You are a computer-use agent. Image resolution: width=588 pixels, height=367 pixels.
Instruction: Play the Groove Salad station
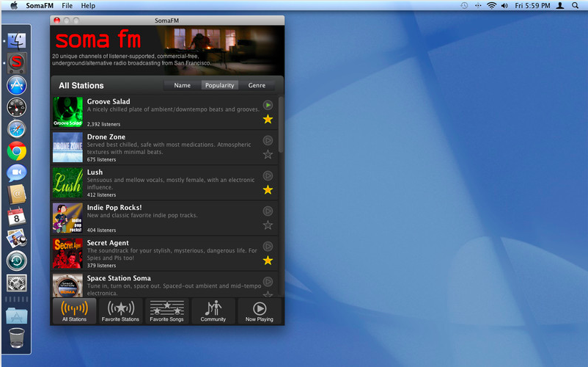click(x=268, y=105)
